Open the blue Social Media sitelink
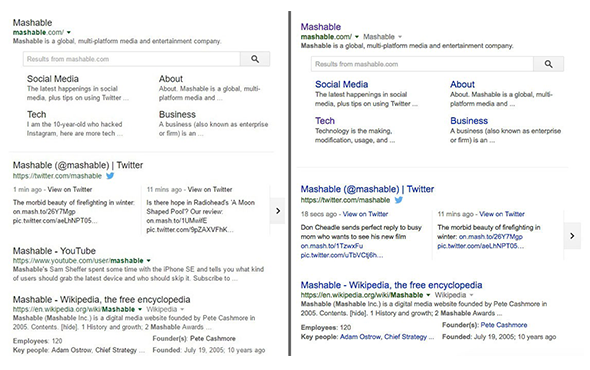 pos(341,84)
